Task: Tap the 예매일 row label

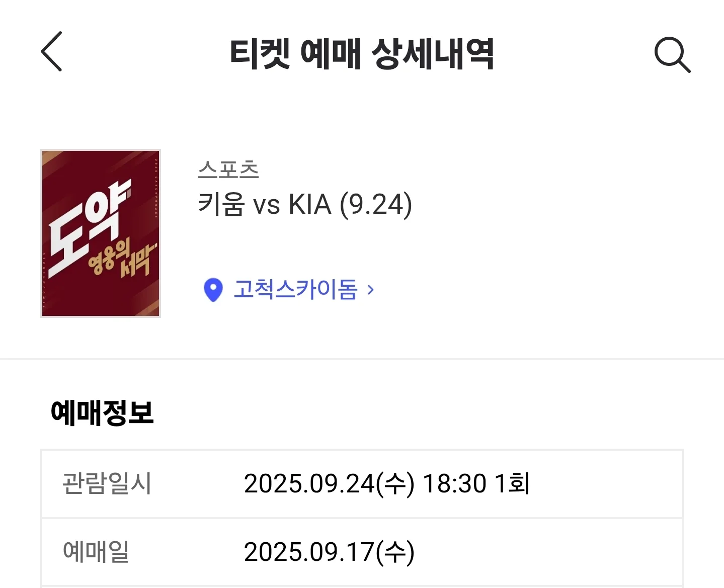Action: click(x=96, y=551)
